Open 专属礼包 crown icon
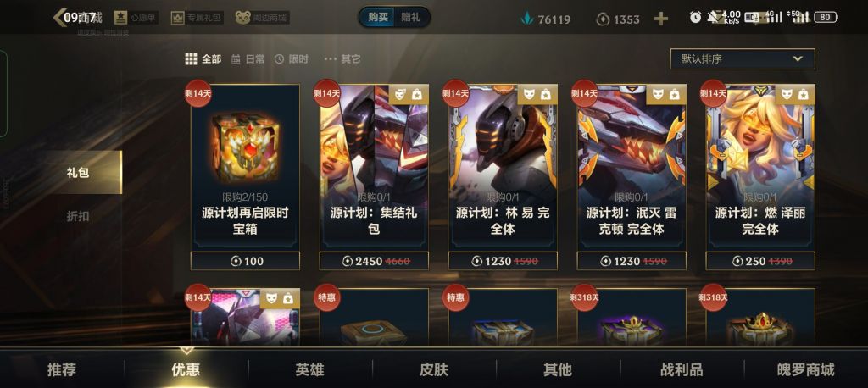The width and height of the screenshot is (868, 388). (x=177, y=18)
